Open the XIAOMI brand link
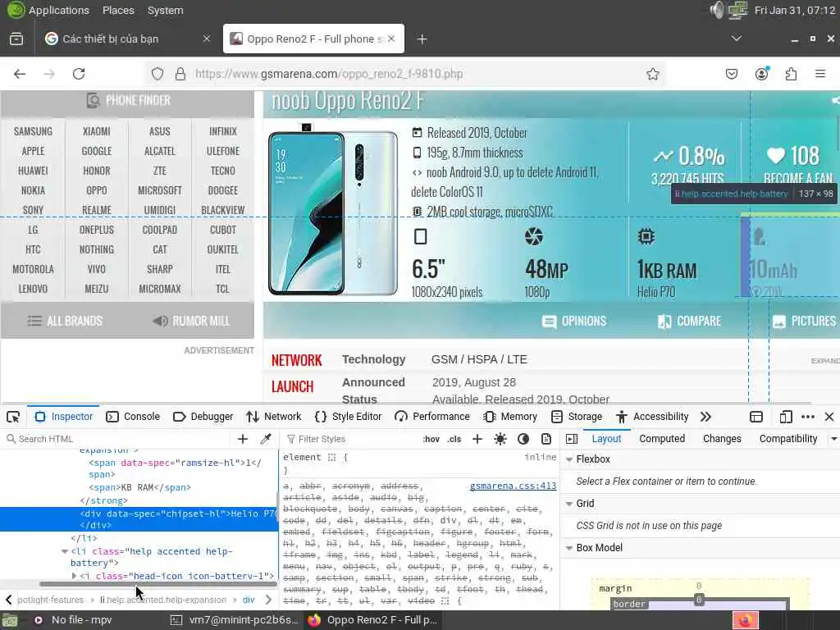This screenshot has height=630, width=840. pos(97,131)
